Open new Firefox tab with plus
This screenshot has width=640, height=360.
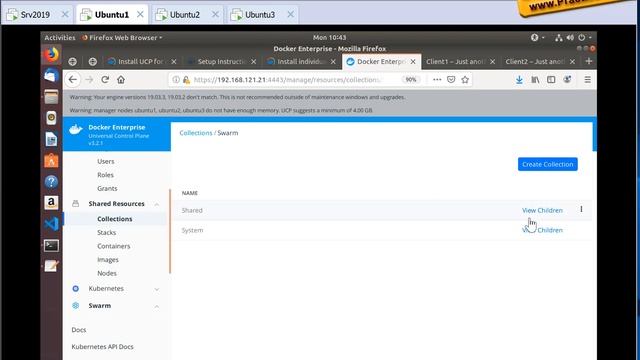589,61
